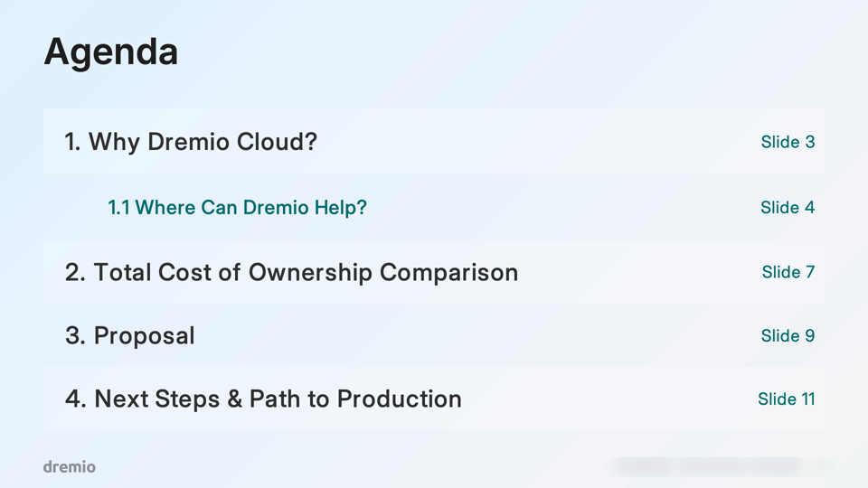Jump to Slide 3 link
The height and width of the screenshot is (488, 868).
click(x=788, y=142)
